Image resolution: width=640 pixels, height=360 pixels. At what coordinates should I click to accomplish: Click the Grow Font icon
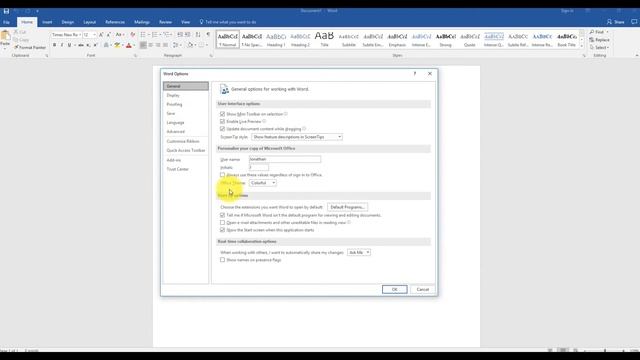(101, 35)
